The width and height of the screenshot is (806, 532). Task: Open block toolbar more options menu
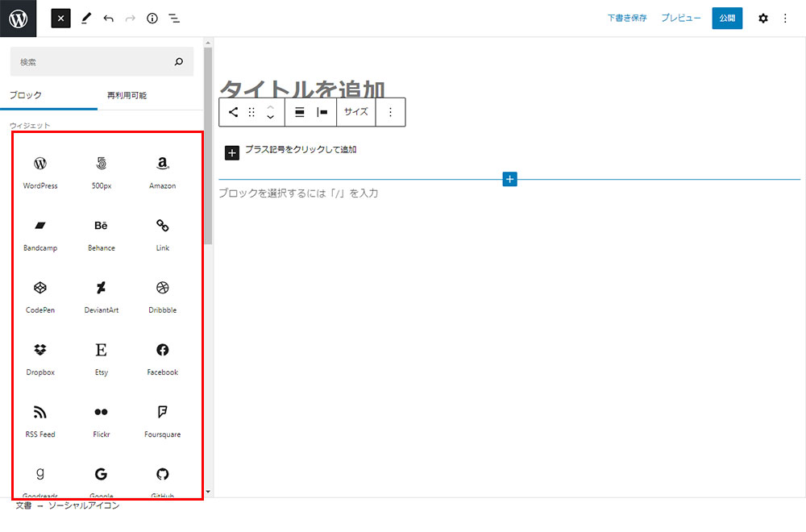click(391, 112)
